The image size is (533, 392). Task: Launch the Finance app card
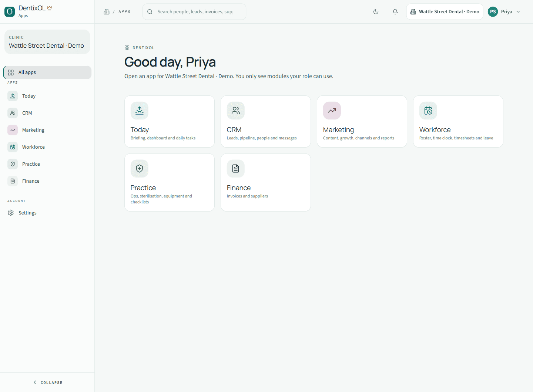[x=266, y=183]
